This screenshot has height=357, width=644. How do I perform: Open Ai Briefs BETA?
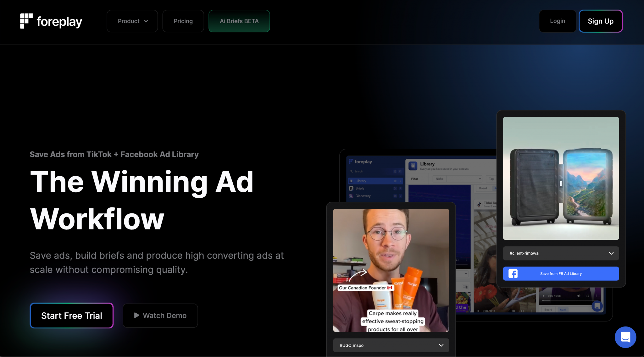pyautogui.click(x=239, y=21)
